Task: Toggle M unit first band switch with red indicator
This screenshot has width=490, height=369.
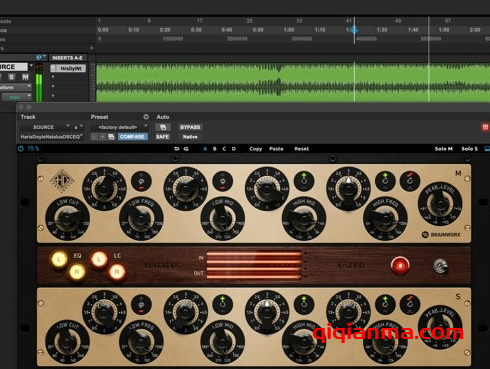Action: point(141,182)
